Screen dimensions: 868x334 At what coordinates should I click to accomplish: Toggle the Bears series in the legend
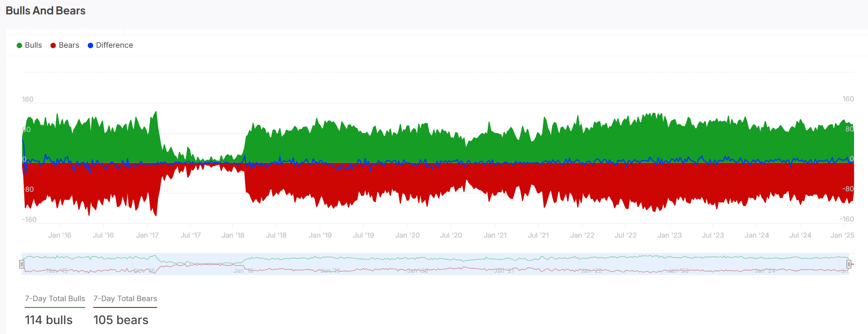click(65, 45)
